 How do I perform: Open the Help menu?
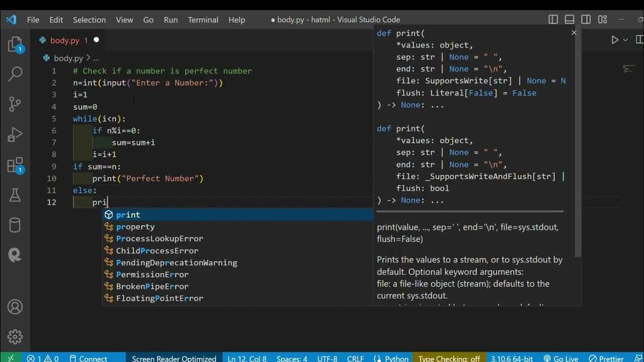pos(236,20)
